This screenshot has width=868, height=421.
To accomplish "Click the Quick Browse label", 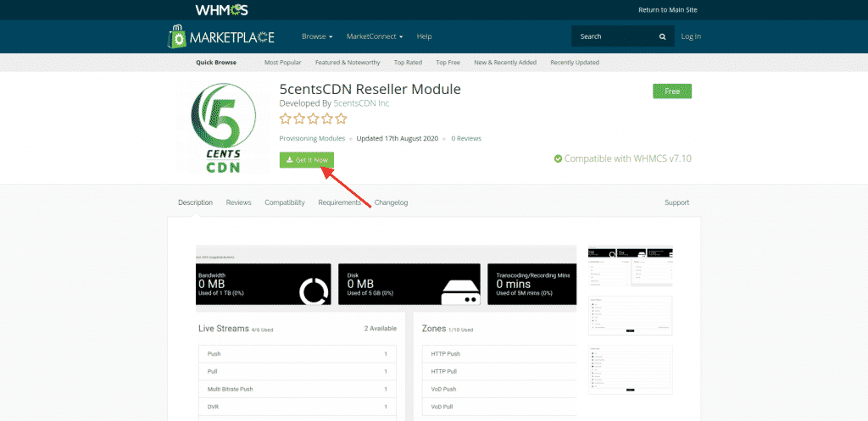I will coord(216,63).
